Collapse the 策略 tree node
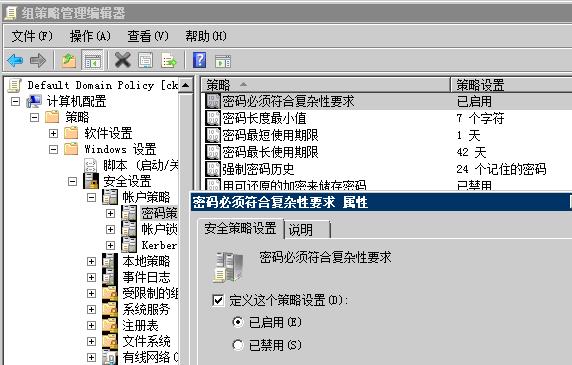The image size is (572, 365). click(34, 117)
